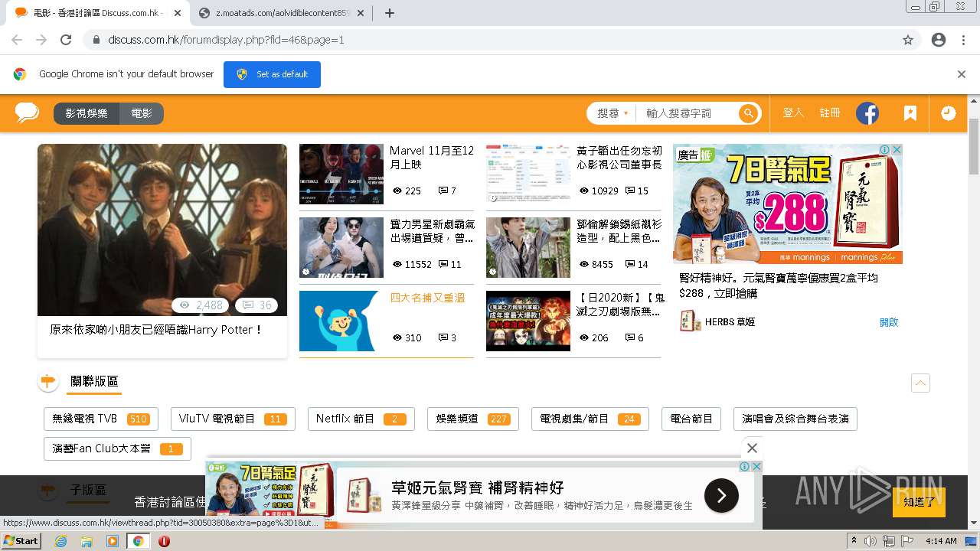Collapse the 關聯版區 section with arrow

[x=920, y=383]
